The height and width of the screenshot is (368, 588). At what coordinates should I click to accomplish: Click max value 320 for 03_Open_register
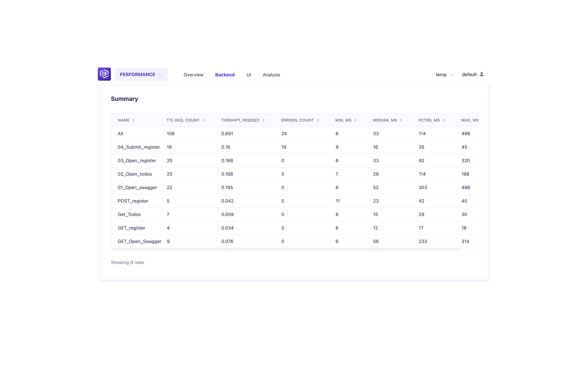click(466, 161)
